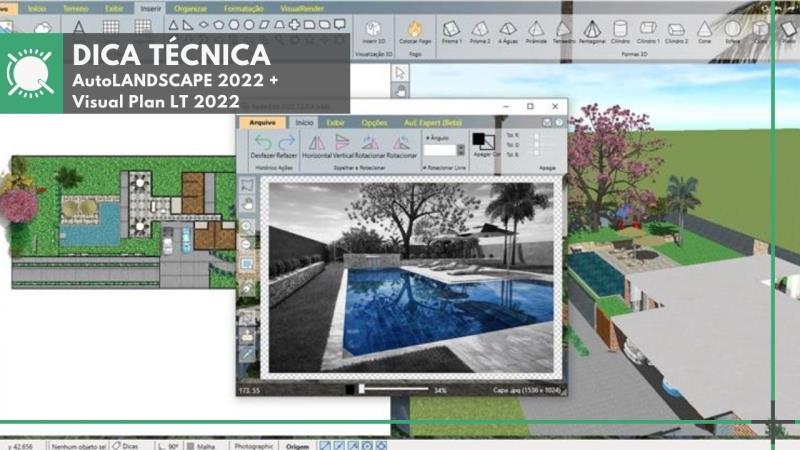Open the Organizar tab in main window
Screen dimensions: 800x450
tap(190, 9)
